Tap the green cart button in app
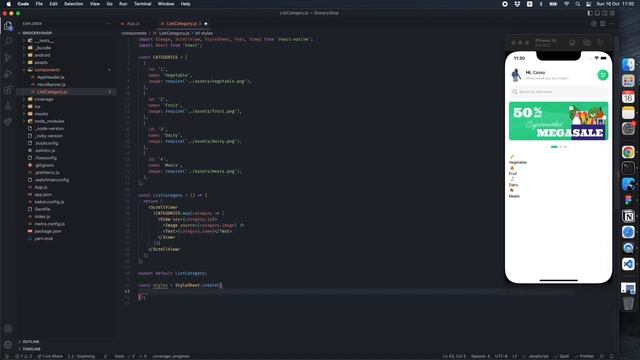The image size is (640, 360). click(x=602, y=75)
